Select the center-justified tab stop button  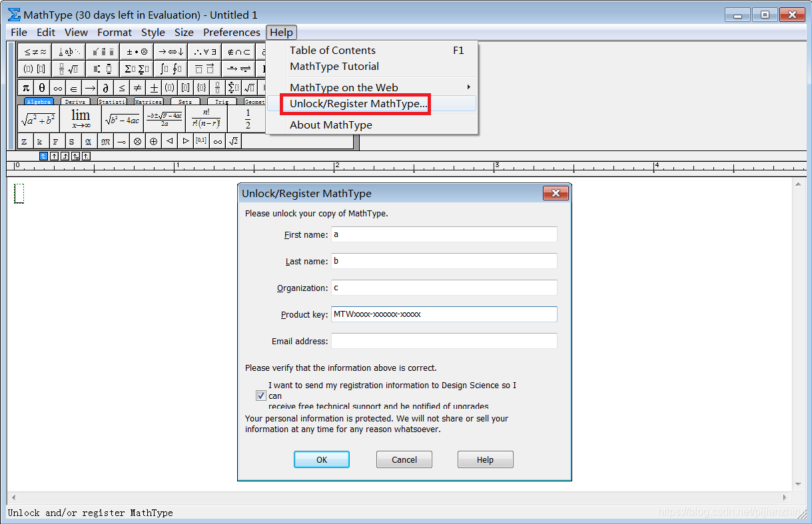(x=55, y=156)
